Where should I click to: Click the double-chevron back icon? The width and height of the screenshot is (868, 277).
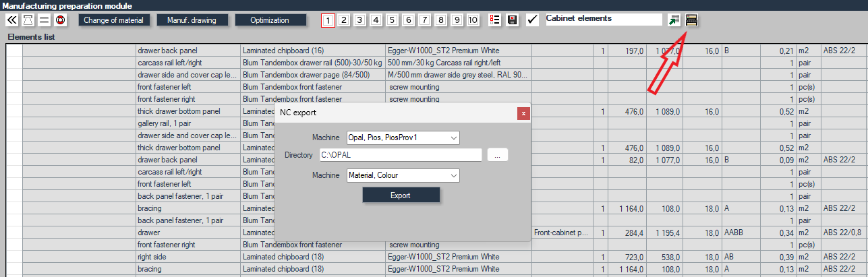[x=12, y=20]
